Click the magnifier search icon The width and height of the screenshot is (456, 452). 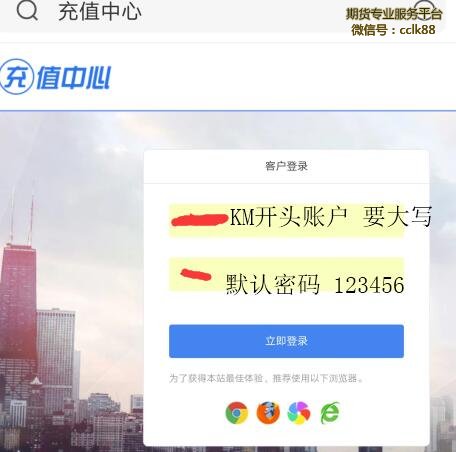27,10
